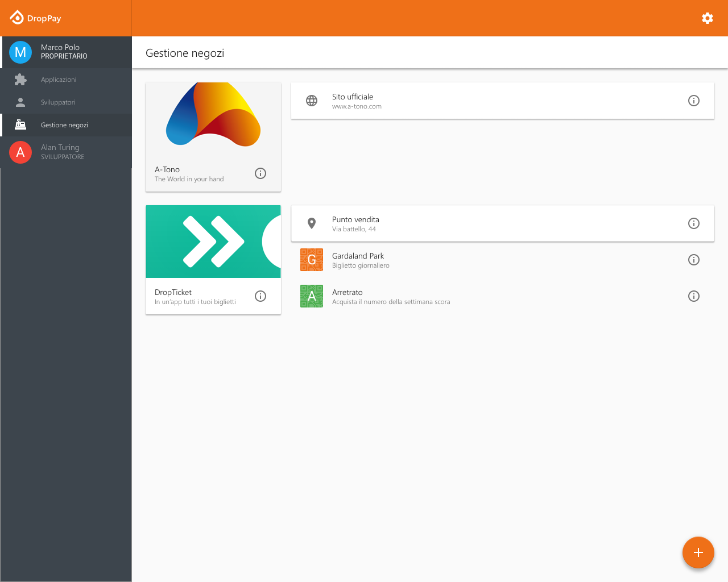The height and width of the screenshot is (582, 728).
Task: Click the Applicazioni puzzle icon
Action: point(20,80)
